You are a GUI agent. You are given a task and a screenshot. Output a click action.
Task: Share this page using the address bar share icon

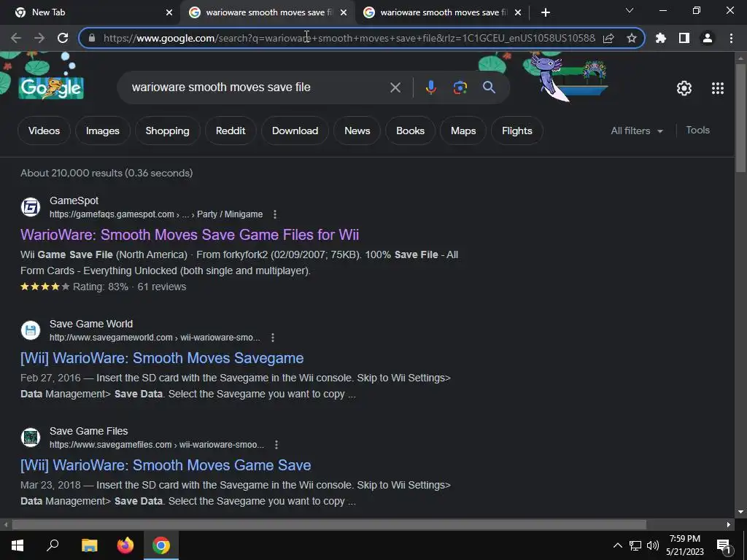click(608, 38)
